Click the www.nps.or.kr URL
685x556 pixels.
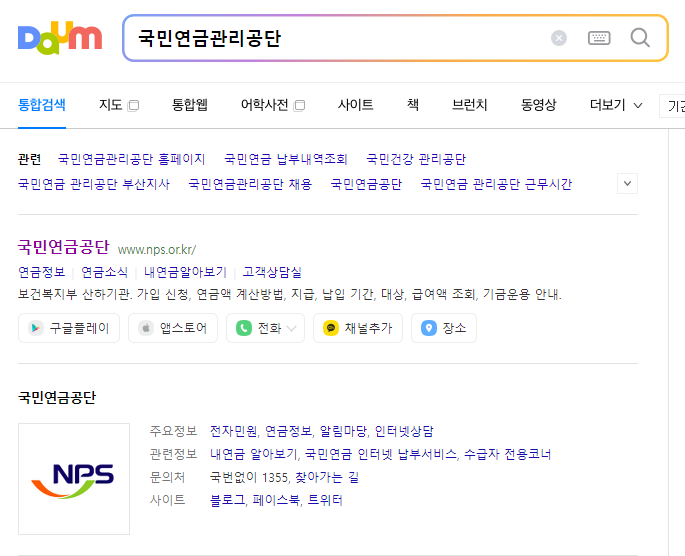pyautogui.click(x=157, y=249)
